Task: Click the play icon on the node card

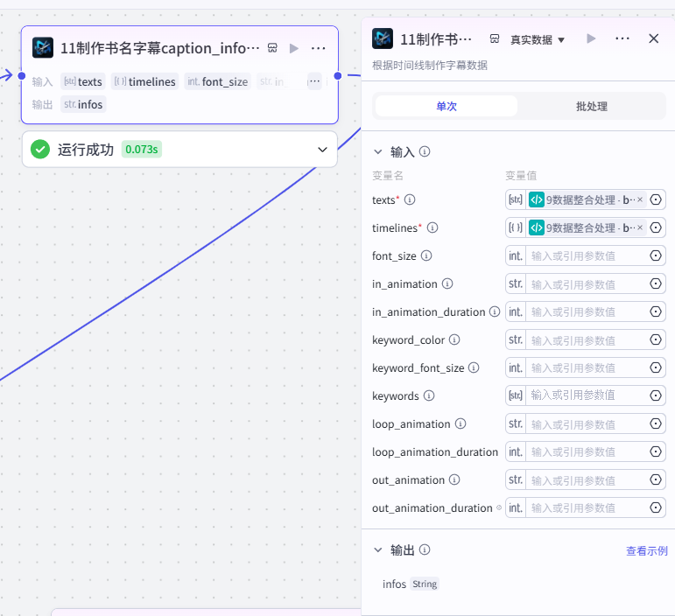Action: (294, 48)
